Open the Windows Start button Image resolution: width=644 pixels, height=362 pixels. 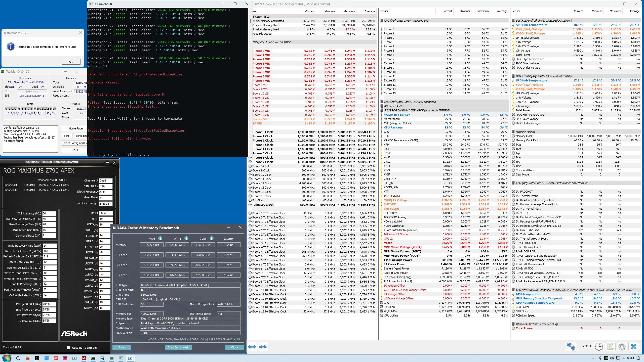tap(6, 358)
